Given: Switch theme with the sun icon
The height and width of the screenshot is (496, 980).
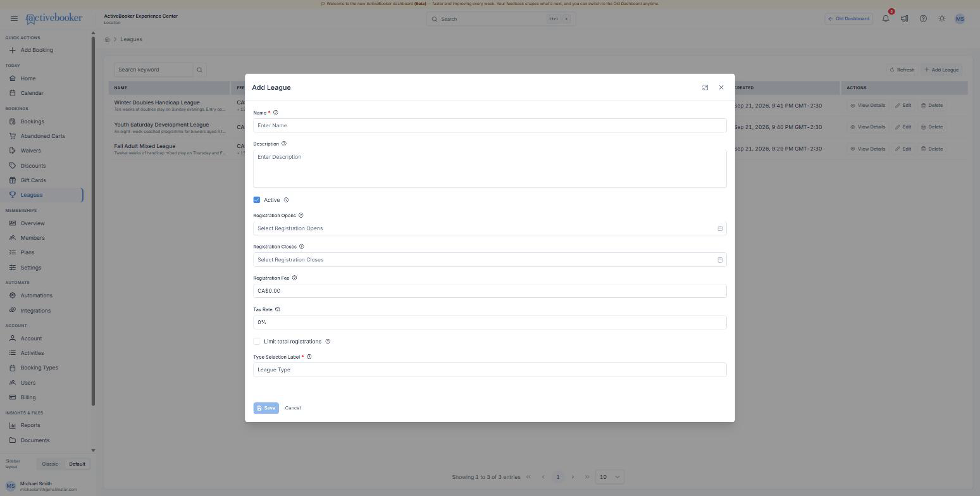Looking at the screenshot, I should click(x=942, y=19).
